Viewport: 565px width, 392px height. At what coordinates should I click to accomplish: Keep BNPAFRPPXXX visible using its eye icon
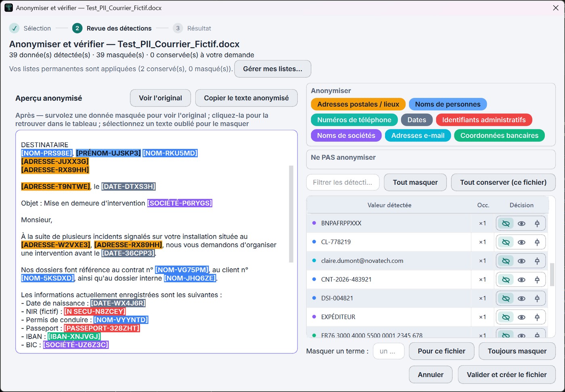coord(521,223)
